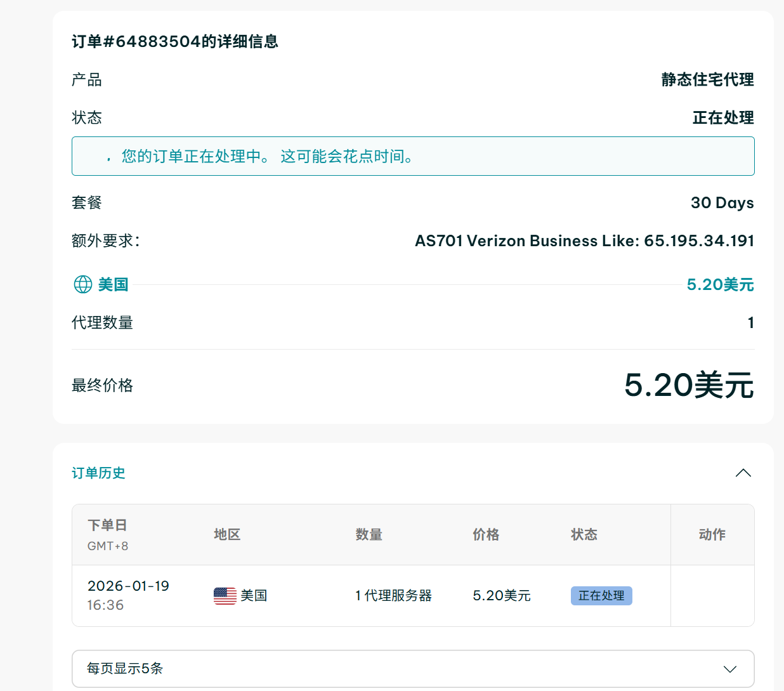Click the teal 5.20美元 price next to 美国
The width and height of the screenshot is (784, 691).
(x=721, y=284)
